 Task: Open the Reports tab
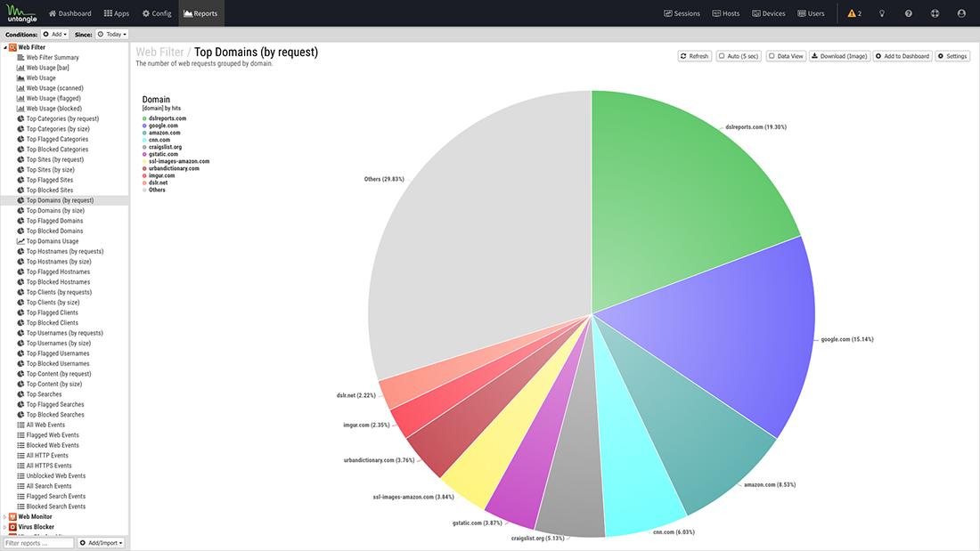pyautogui.click(x=200, y=13)
